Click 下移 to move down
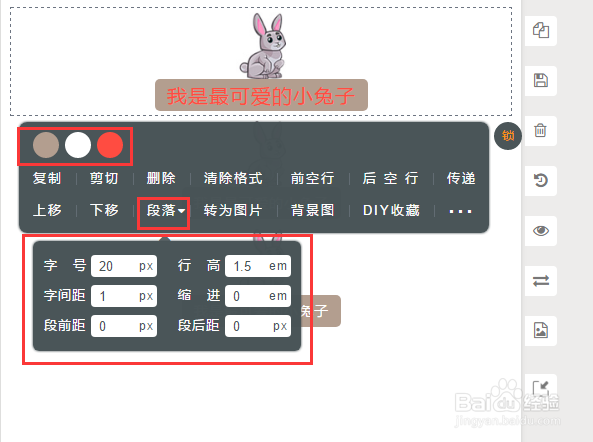This screenshot has width=593, height=442. [x=104, y=210]
